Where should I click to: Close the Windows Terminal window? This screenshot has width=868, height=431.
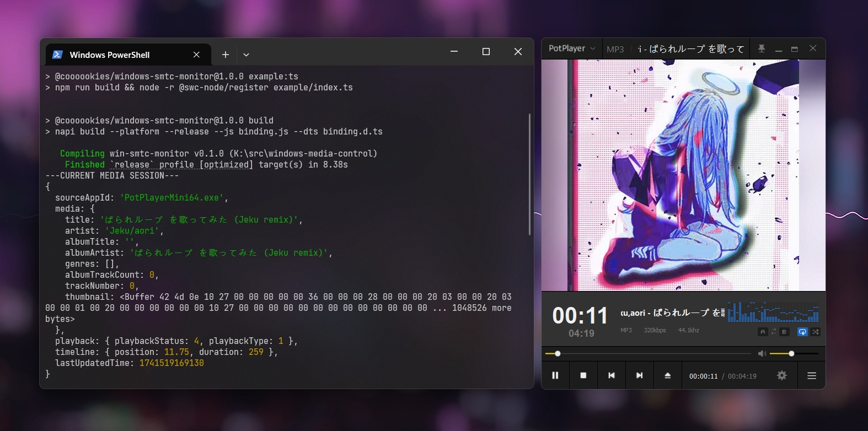click(518, 51)
